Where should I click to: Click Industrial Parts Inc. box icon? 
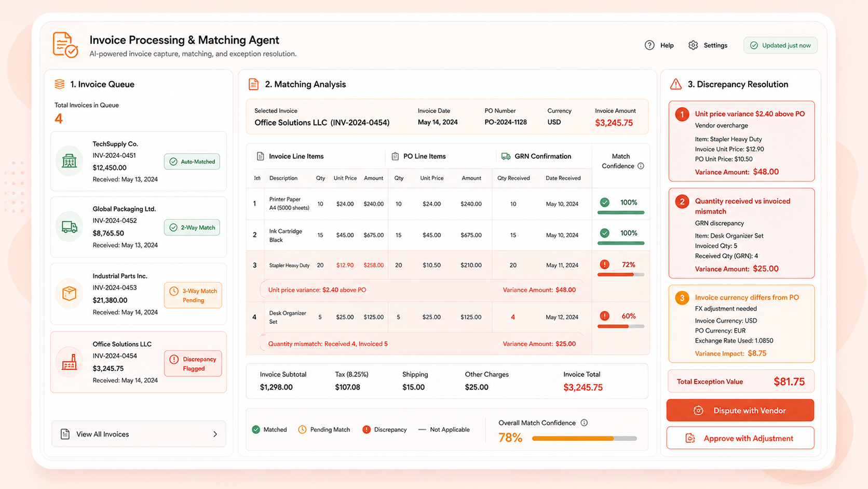click(69, 294)
